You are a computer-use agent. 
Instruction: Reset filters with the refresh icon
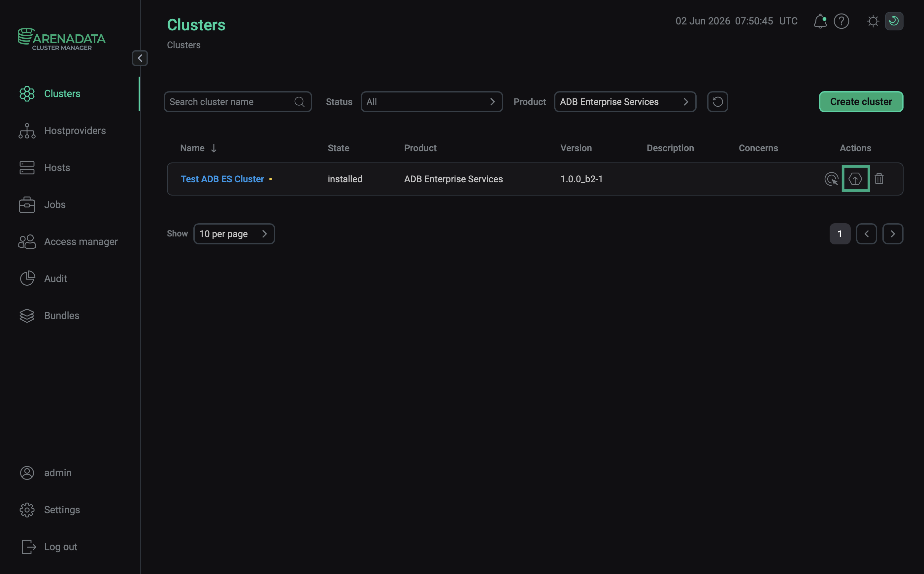[717, 102]
